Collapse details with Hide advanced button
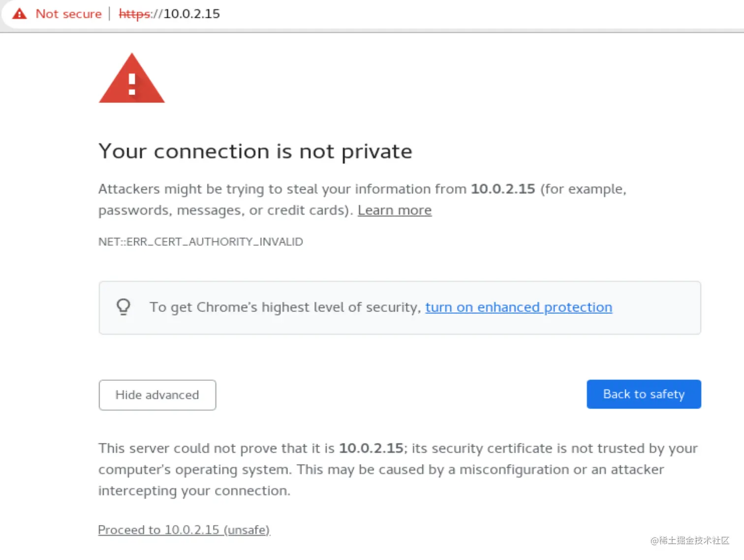Screen dimensions: 744x560 tap(157, 395)
